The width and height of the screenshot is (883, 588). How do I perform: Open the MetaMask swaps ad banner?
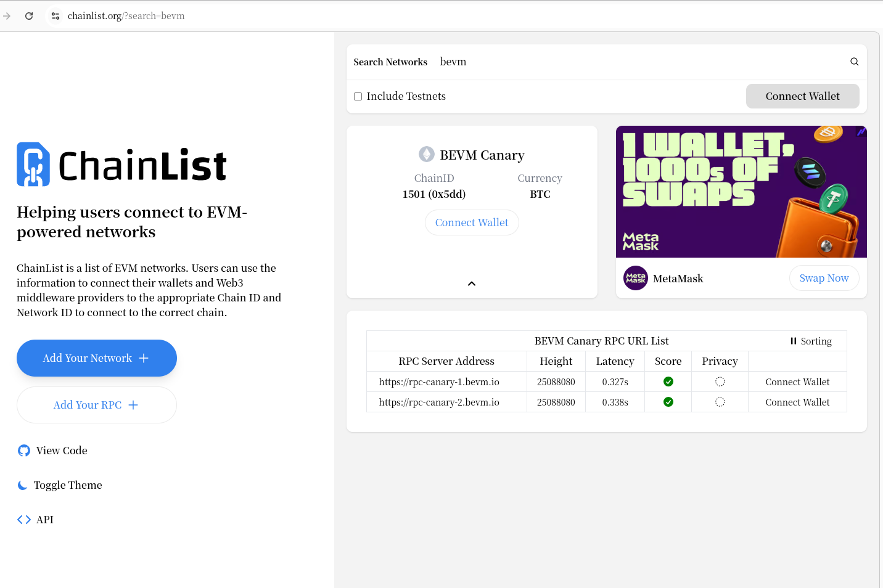741,192
